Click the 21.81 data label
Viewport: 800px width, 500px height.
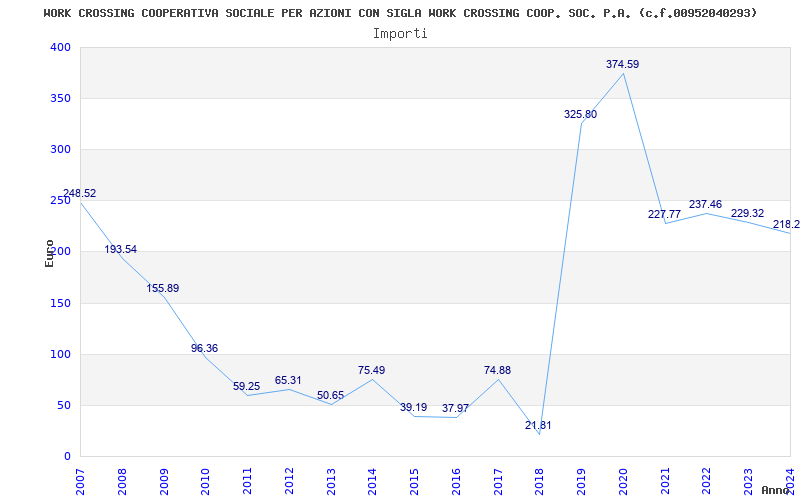(x=538, y=425)
